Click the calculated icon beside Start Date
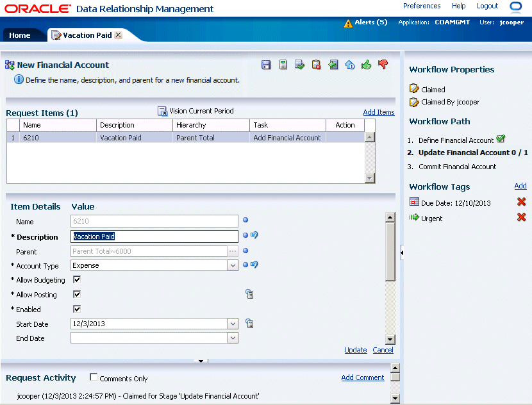532x405 pixels. click(250, 324)
